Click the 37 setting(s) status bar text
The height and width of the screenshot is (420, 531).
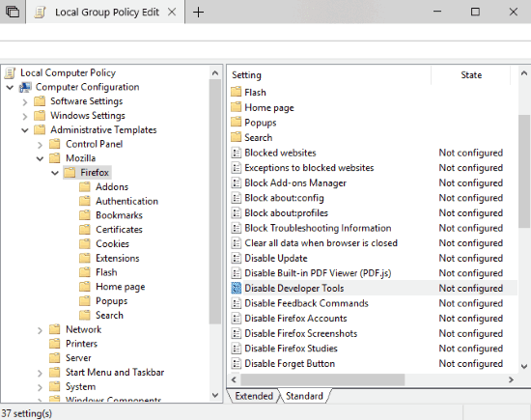pyautogui.click(x=27, y=413)
